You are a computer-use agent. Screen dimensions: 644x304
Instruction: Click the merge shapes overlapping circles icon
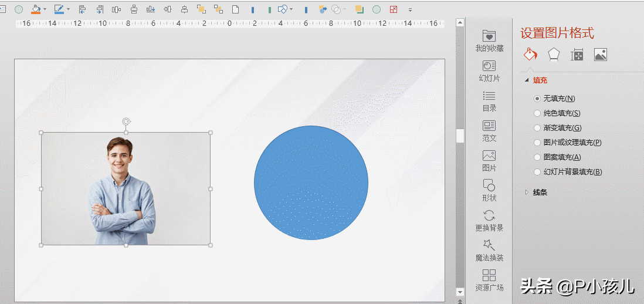pyautogui.click(x=336, y=9)
